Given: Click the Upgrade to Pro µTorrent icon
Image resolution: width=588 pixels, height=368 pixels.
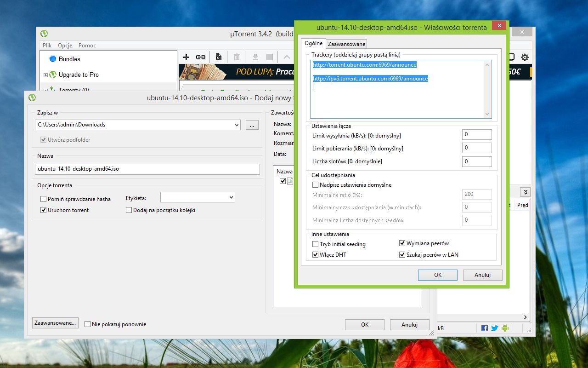Looking at the screenshot, I should pyautogui.click(x=53, y=75).
